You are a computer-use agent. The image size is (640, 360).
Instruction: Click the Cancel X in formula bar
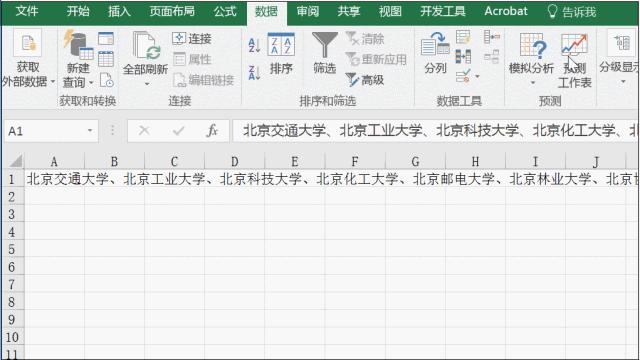144,131
